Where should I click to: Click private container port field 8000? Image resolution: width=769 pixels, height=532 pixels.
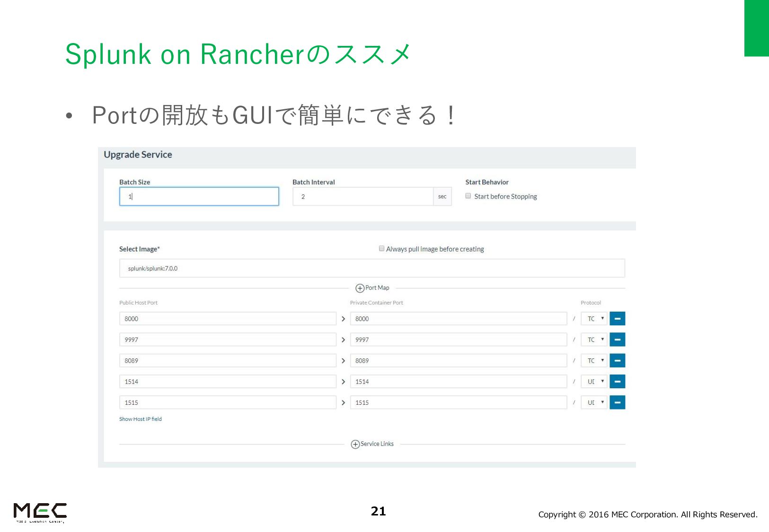(459, 319)
